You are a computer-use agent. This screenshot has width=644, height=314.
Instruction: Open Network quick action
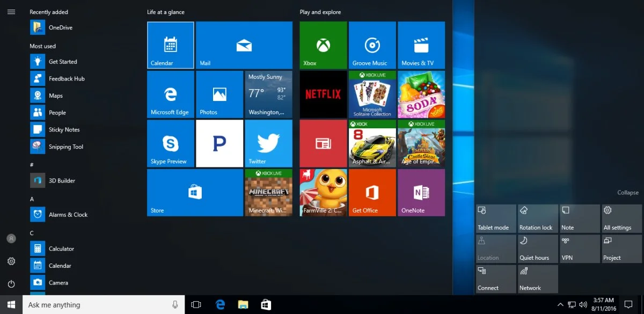538,279
